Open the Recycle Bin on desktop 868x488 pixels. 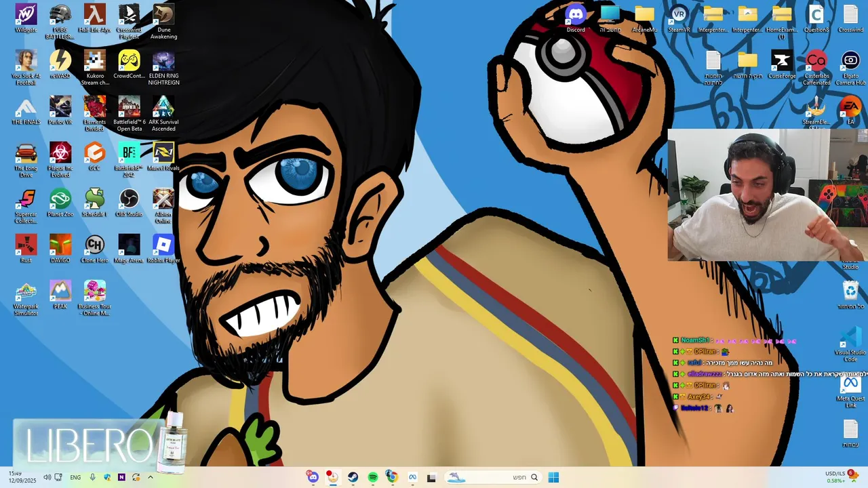(x=850, y=295)
